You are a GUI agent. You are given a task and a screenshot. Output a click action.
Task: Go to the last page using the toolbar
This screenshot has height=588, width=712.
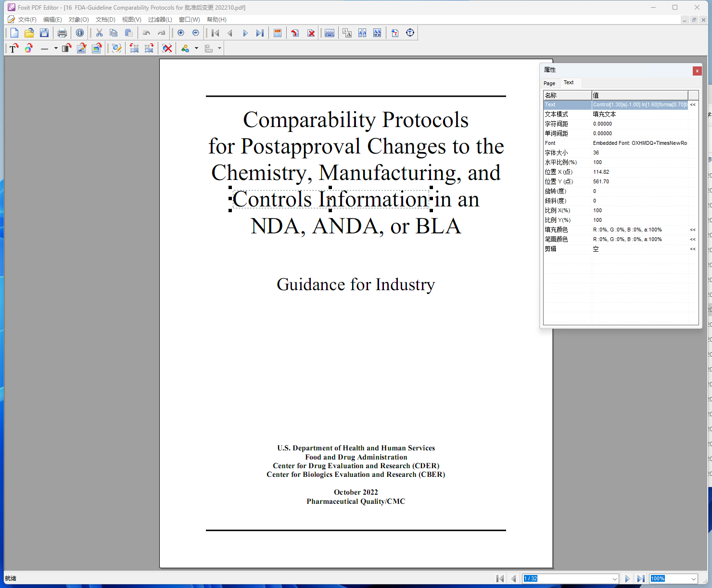pos(260,33)
